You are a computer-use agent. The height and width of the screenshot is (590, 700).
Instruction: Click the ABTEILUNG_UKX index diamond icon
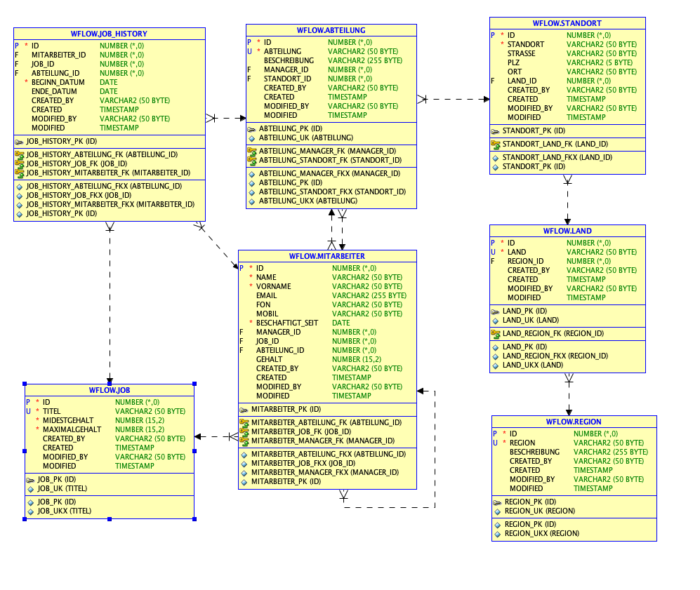tap(251, 201)
